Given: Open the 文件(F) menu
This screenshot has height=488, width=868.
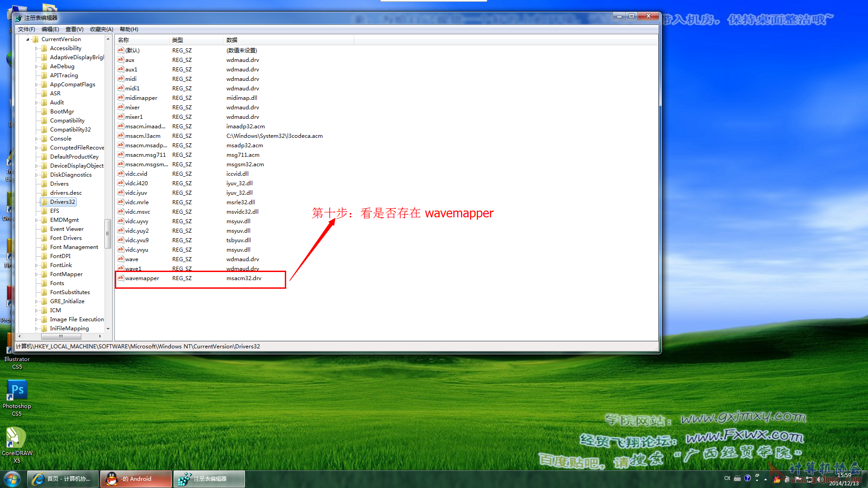Looking at the screenshot, I should [26, 29].
